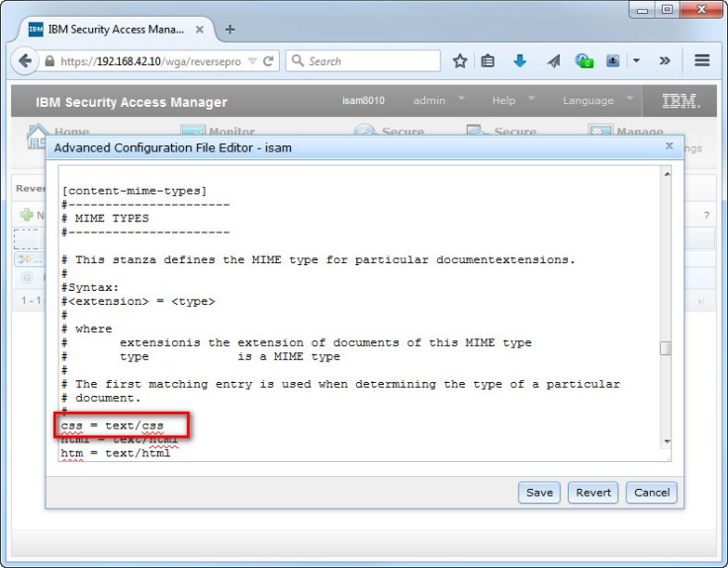Show more toolbar tools via overflow chevron

point(665,60)
